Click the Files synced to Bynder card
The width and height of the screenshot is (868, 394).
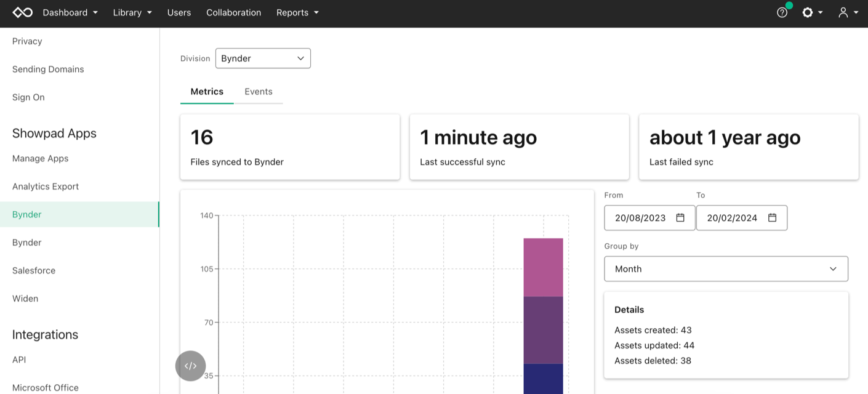[x=290, y=147]
